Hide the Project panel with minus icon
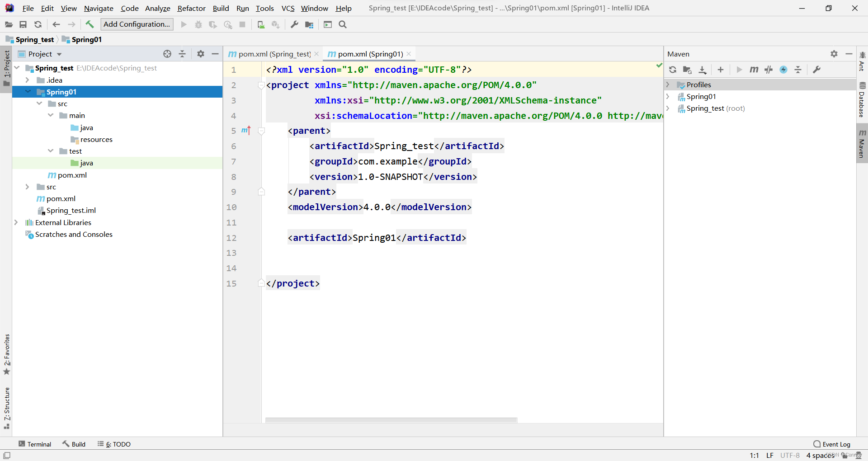The image size is (868, 461). tap(215, 54)
